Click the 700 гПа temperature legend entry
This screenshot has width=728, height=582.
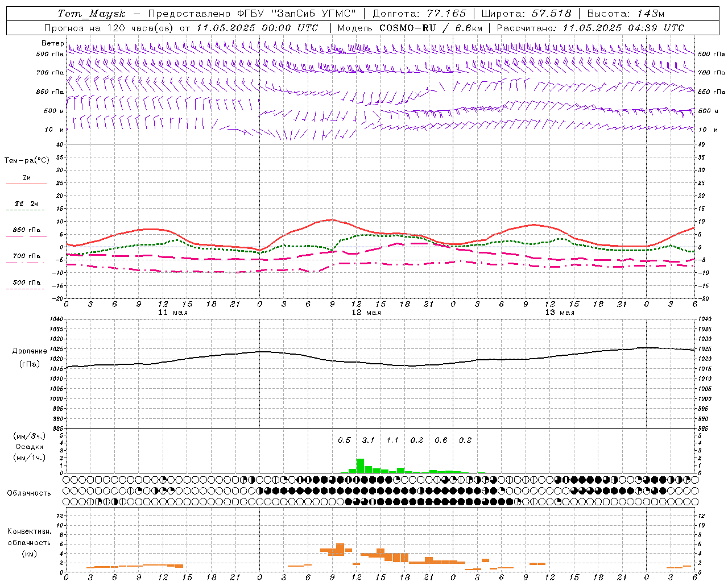coord(27,257)
